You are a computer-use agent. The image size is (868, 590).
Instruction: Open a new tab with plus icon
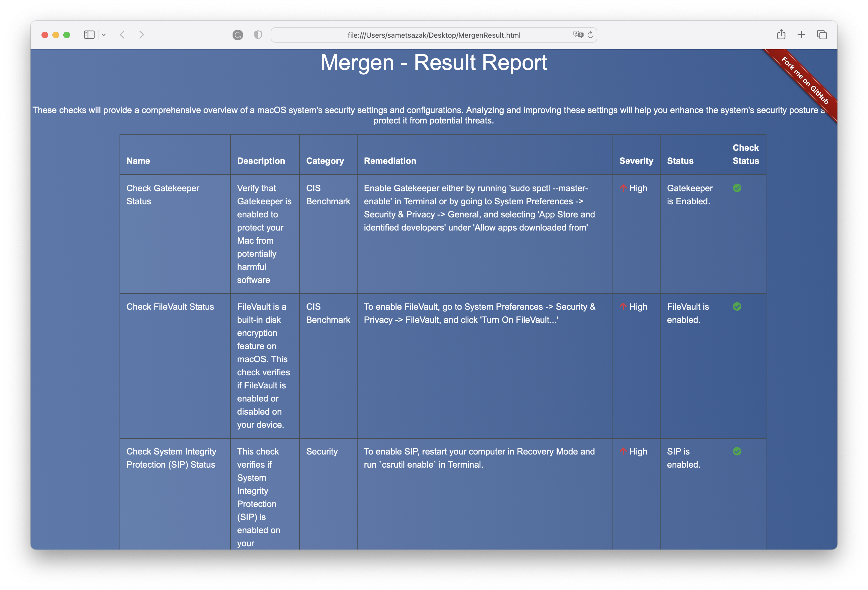pyautogui.click(x=801, y=35)
